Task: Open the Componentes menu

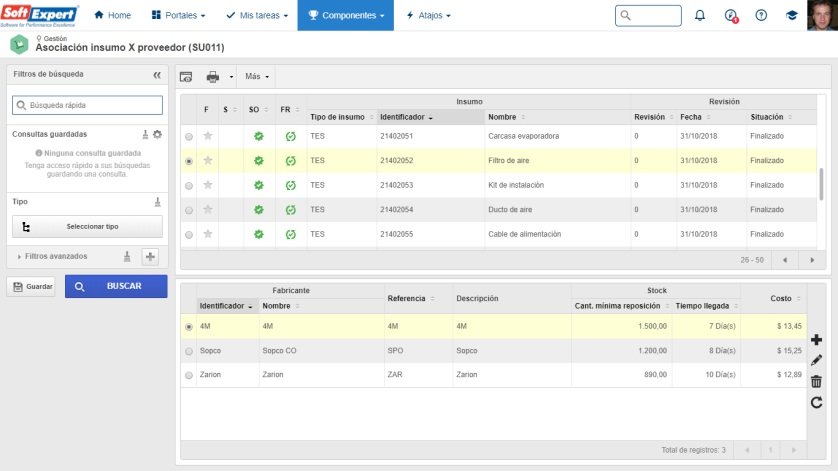Action: coord(346,16)
